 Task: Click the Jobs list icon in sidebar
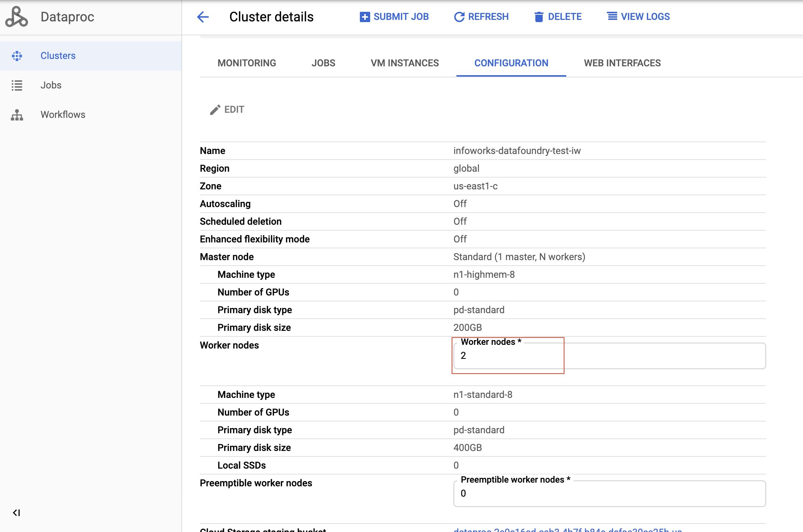point(17,85)
